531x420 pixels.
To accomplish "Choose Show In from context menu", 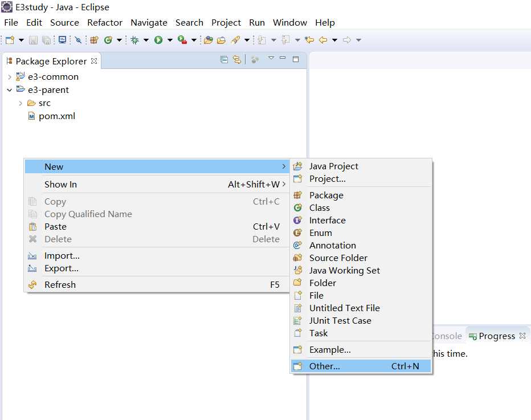I will [157, 185].
